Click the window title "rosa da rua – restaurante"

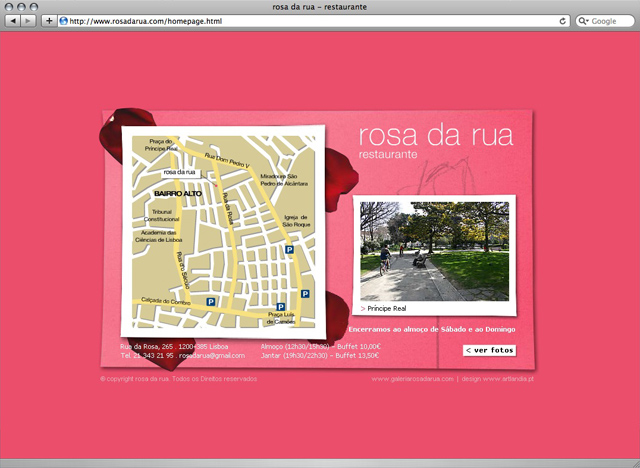point(320,7)
